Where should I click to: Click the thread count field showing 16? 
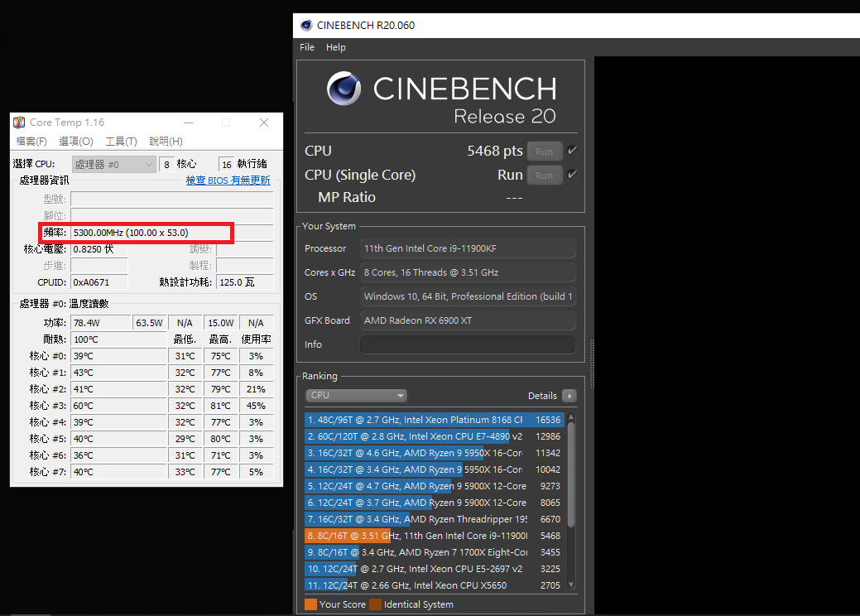pyautogui.click(x=227, y=165)
